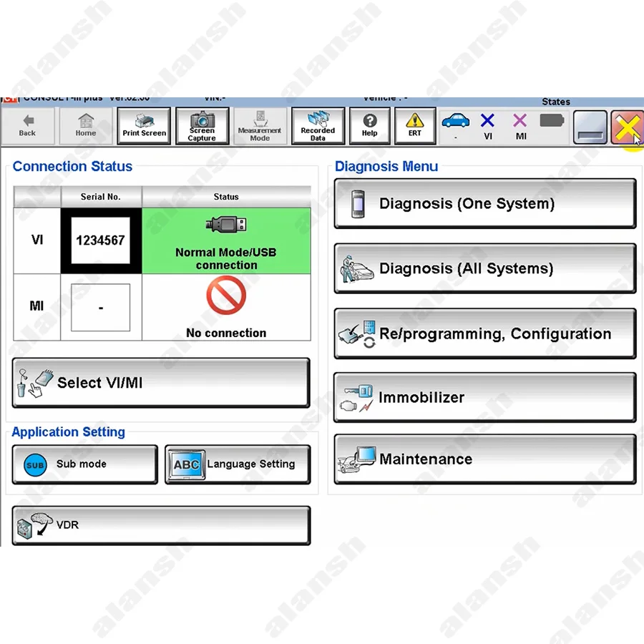This screenshot has height=644, width=644.
Task: Open the VDR button
Action: pos(161,525)
